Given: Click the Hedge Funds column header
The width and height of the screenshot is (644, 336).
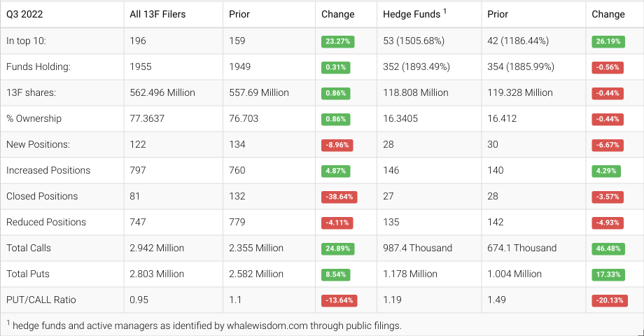Looking at the screenshot, I should tap(413, 14).
